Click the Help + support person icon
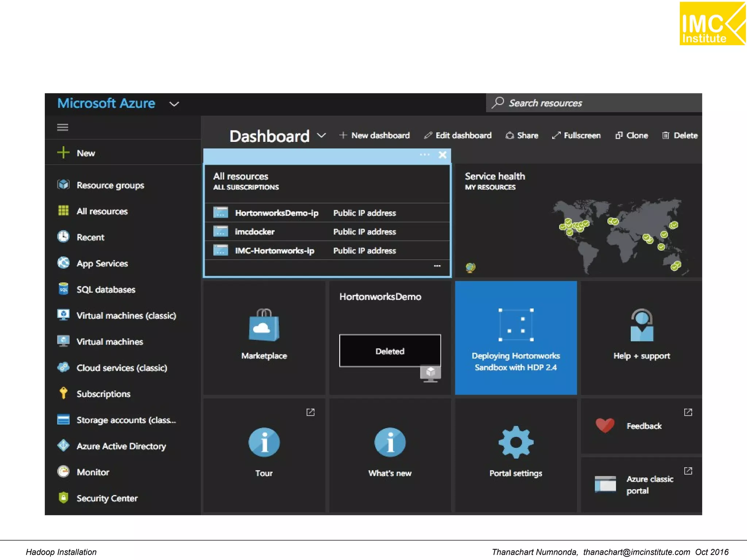747x560 pixels. point(642,325)
